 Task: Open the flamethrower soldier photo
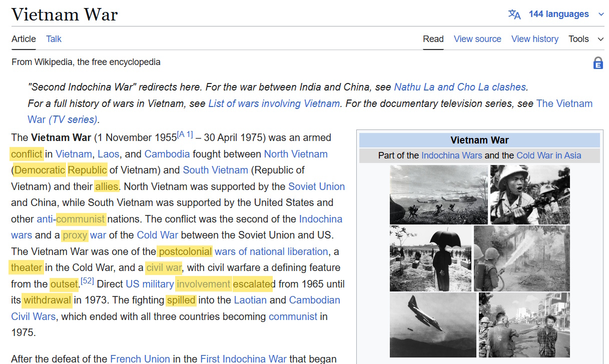521,258
